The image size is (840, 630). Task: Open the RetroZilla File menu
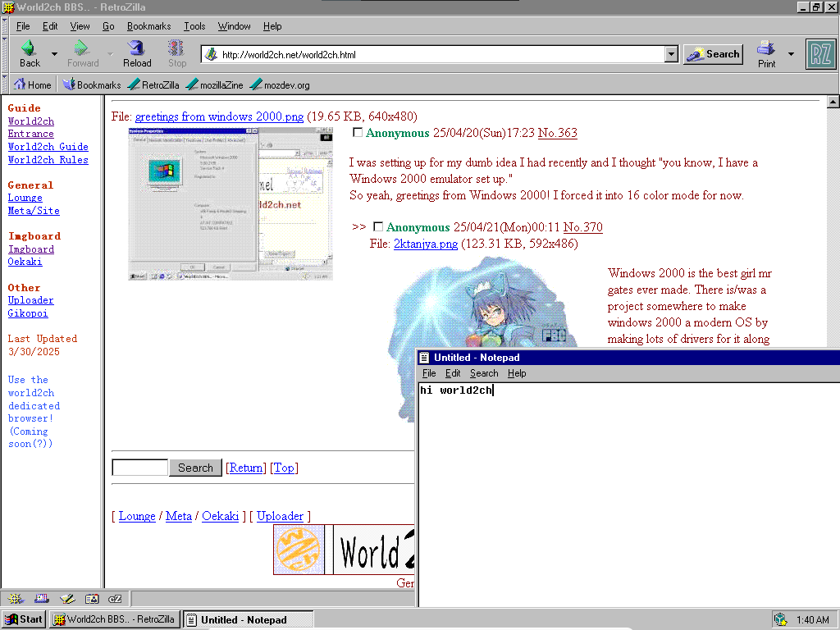[23, 25]
